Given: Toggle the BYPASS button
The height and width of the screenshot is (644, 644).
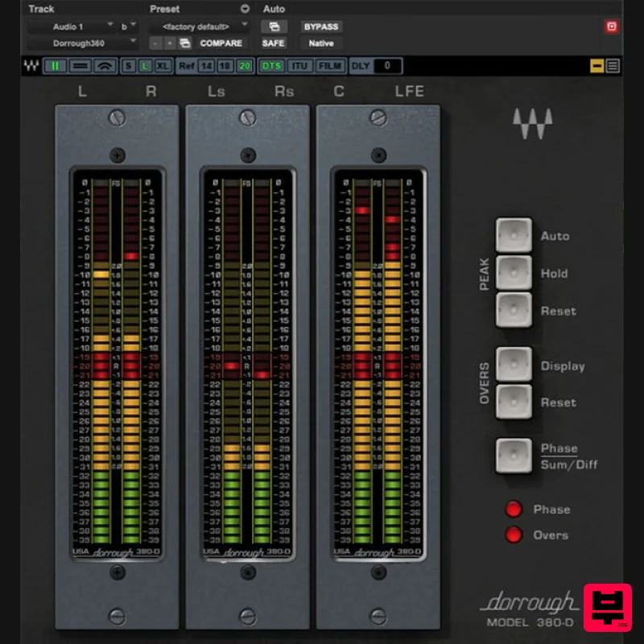Looking at the screenshot, I should pos(321,27).
